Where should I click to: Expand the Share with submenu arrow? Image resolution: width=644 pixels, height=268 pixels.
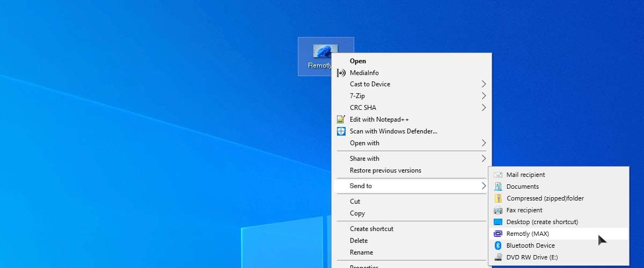point(484,159)
